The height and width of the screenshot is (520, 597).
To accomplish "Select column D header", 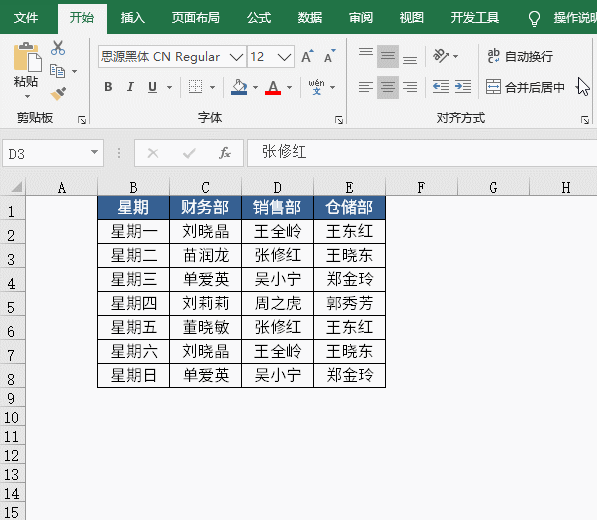I will click(x=278, y=187).
